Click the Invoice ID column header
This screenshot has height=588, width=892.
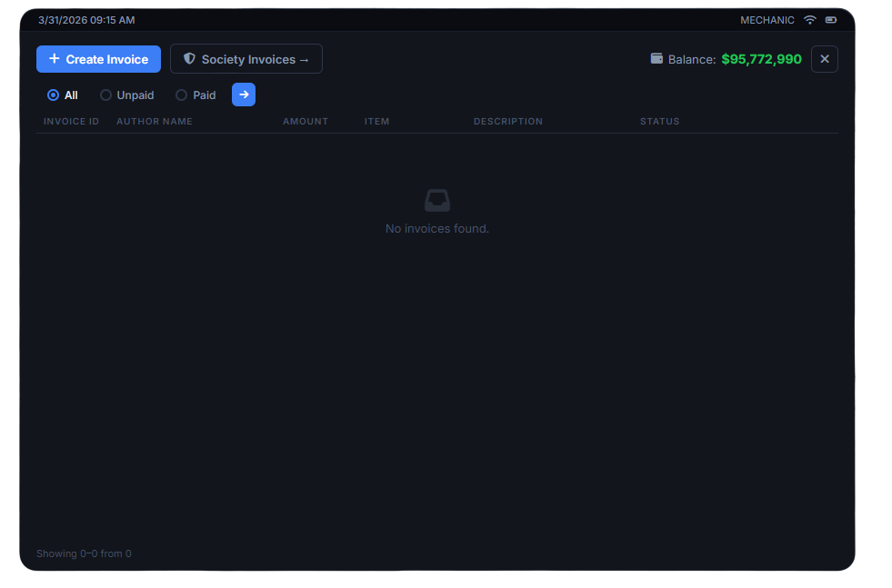[x=72, y=121]
